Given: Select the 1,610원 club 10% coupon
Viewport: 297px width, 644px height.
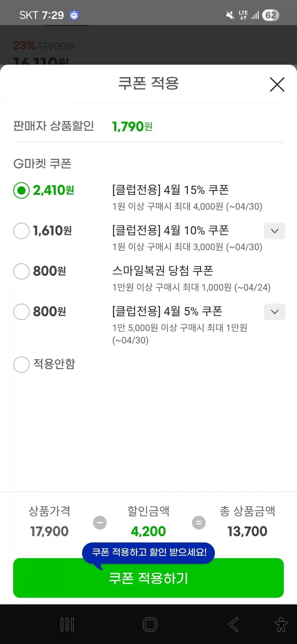Looking at the screenshot, I should 21,231.
